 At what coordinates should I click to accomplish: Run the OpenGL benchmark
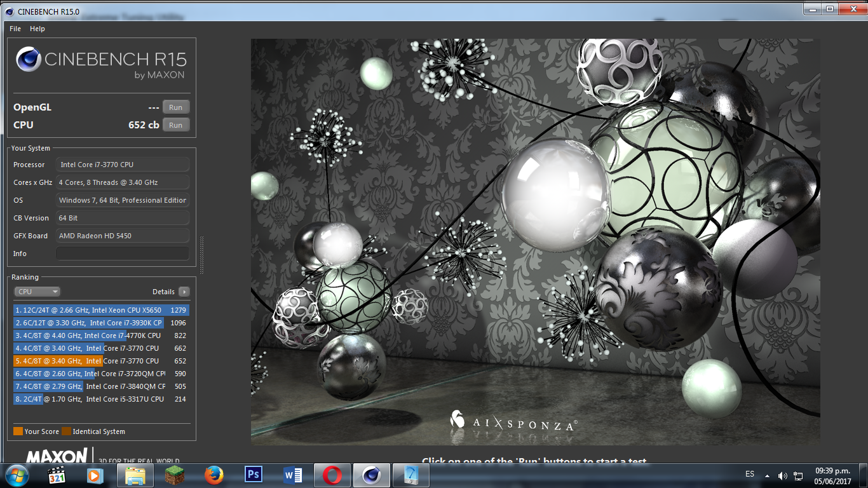[x=176, y=107]
